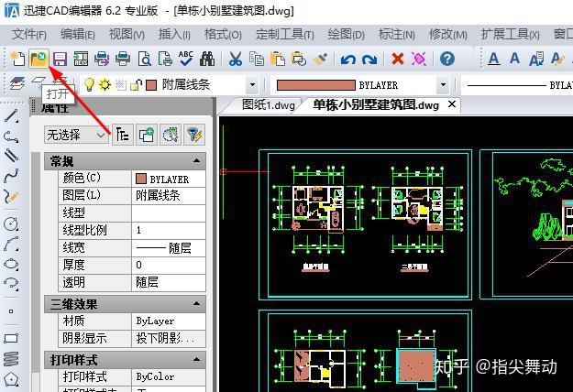The image size is (573, 392).
Task: Open the 编辑(E) menu
Action: [x=78, y=35]
